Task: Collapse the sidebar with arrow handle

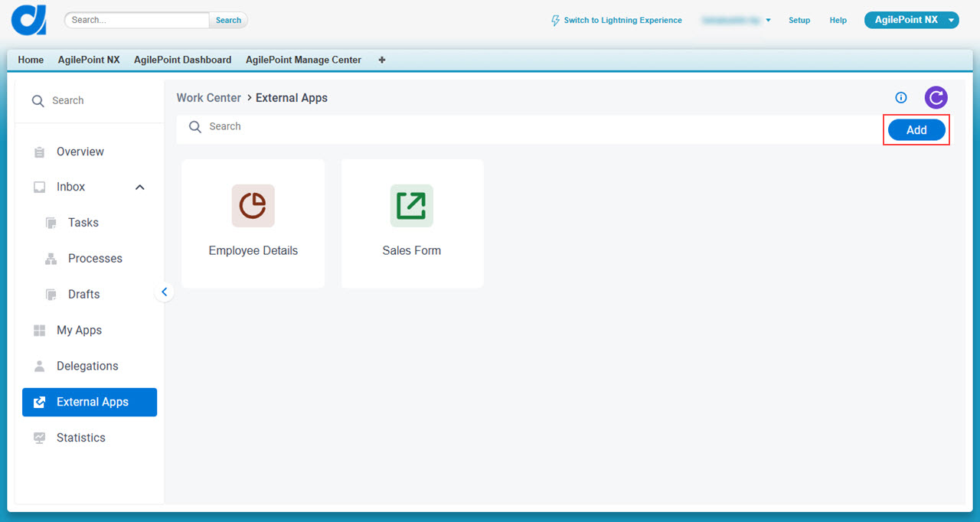Action: coord(164,292)
